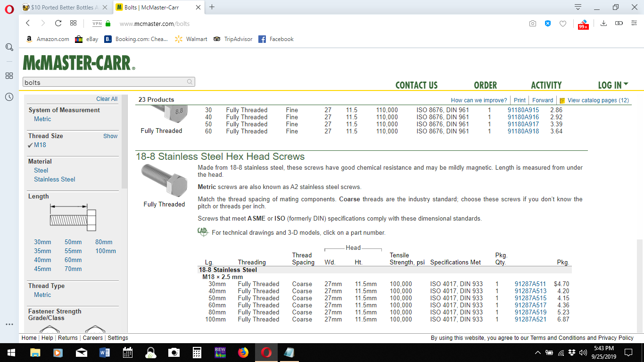This screenshot has width=644, height=362.
Task: Open the sidebar three-dots setup menu
Action: pyautogui.click(x=9, y=324)
